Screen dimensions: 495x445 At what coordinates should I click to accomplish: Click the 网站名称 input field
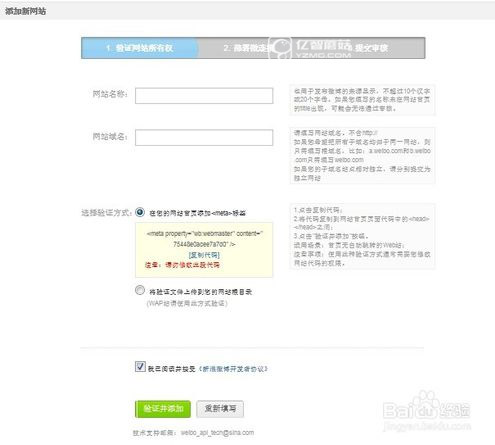204,96
